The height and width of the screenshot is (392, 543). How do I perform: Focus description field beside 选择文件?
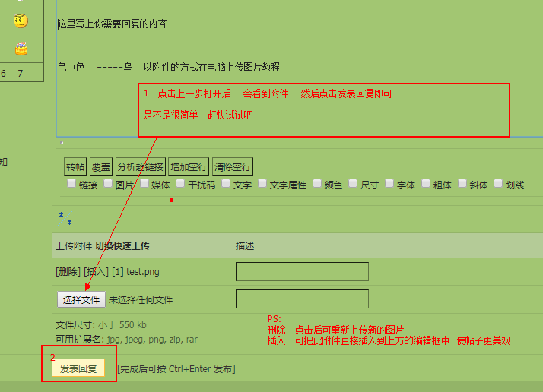point(302,299)
